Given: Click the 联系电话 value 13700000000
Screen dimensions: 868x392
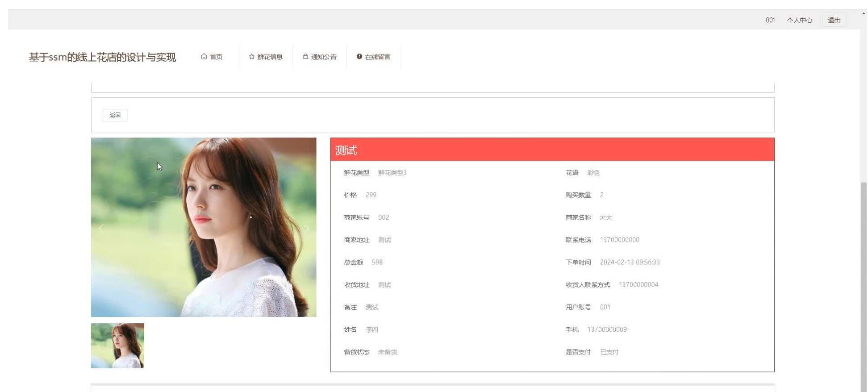Looking at the screenshot, I should 620,240.
